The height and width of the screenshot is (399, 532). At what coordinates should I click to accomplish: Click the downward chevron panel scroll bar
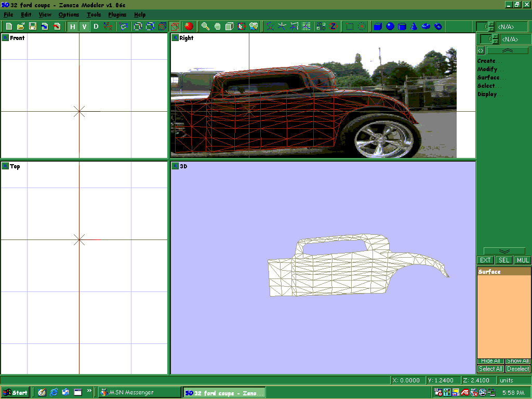[x=504, y=251]
